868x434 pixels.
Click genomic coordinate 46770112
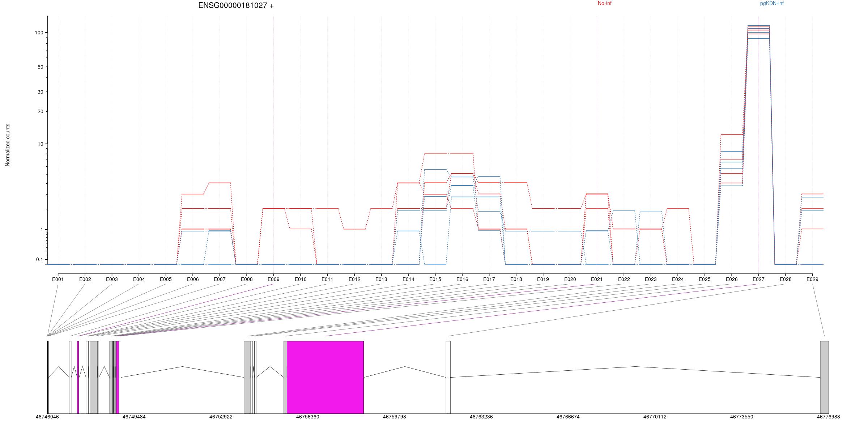655,417
